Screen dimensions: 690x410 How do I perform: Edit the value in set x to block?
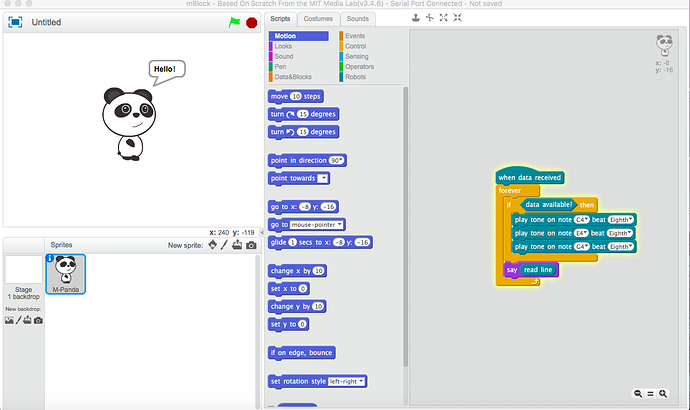click(x=302, y=289)
